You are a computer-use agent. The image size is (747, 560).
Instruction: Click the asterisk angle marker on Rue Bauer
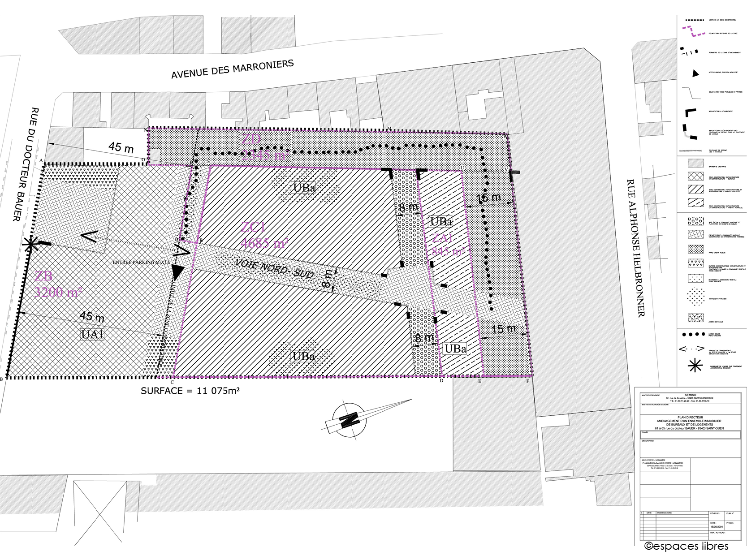click(x=30, y=245)
